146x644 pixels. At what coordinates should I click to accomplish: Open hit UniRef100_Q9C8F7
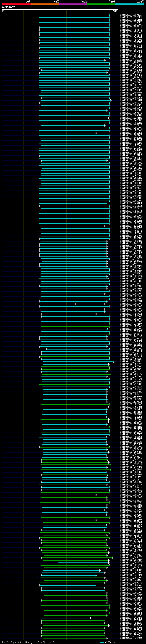tap(131, 17)
